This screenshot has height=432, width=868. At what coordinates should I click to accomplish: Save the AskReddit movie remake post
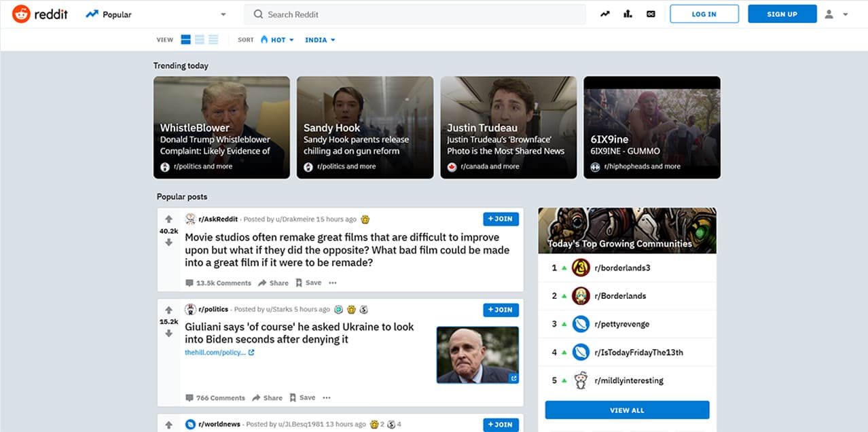click(308, 283)
